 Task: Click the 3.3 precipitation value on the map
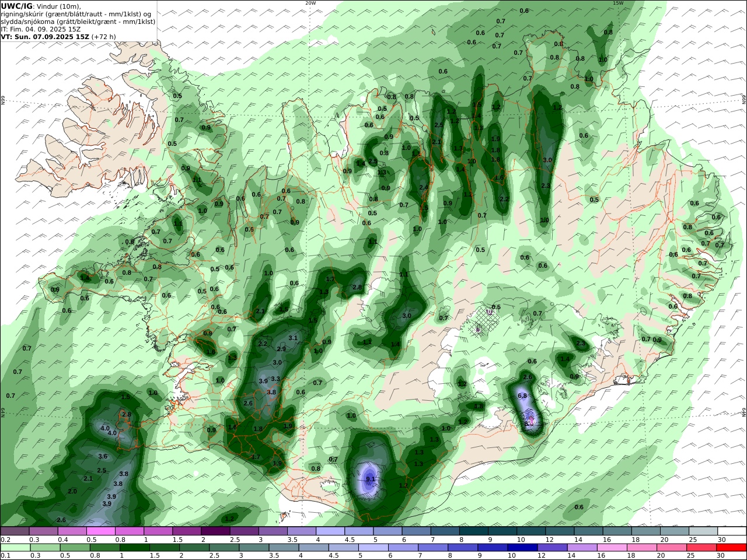275,379
